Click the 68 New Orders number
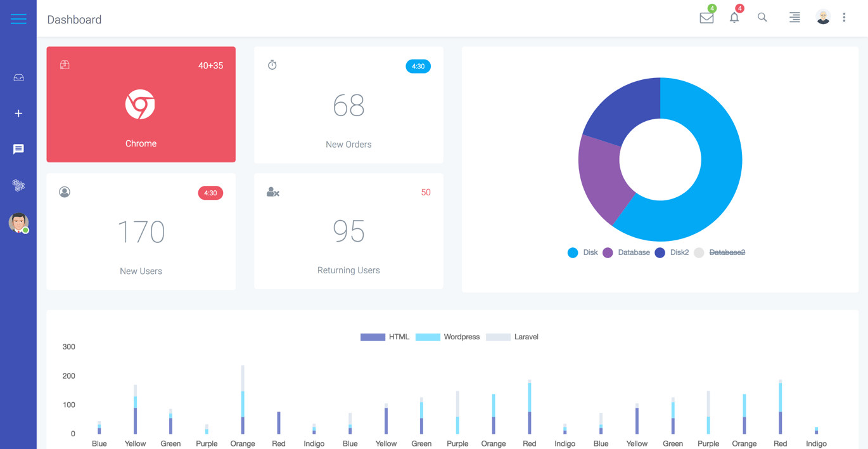 (348, 105)
